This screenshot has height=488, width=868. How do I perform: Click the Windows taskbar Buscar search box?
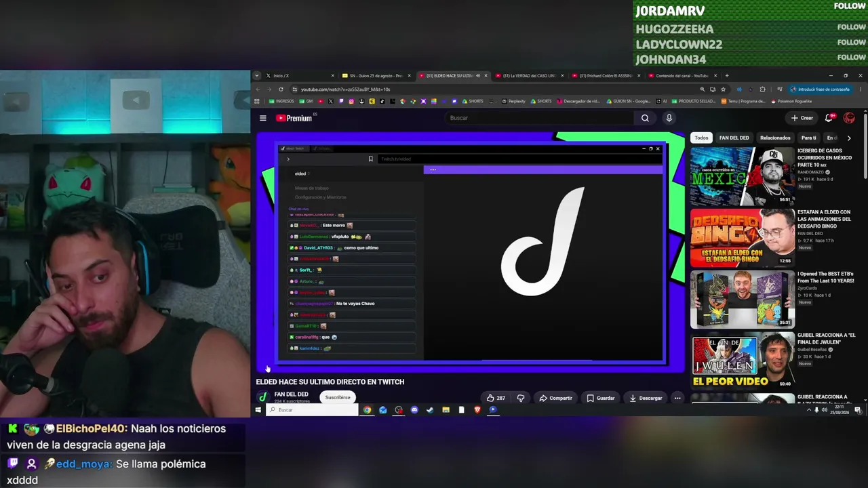(312, 410)
